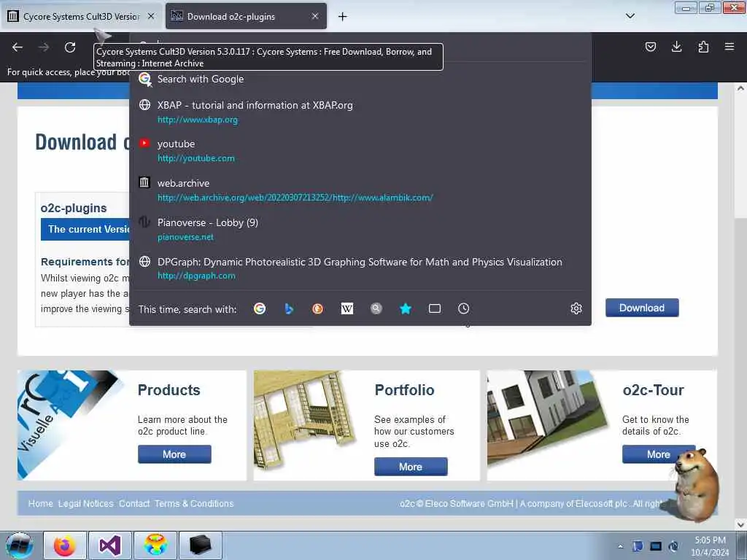The width and height of the screenshot is (747, 560).
Task: Click the colorful graph taskbar icon
Action: pyautogui.click(x=155, y=545)
